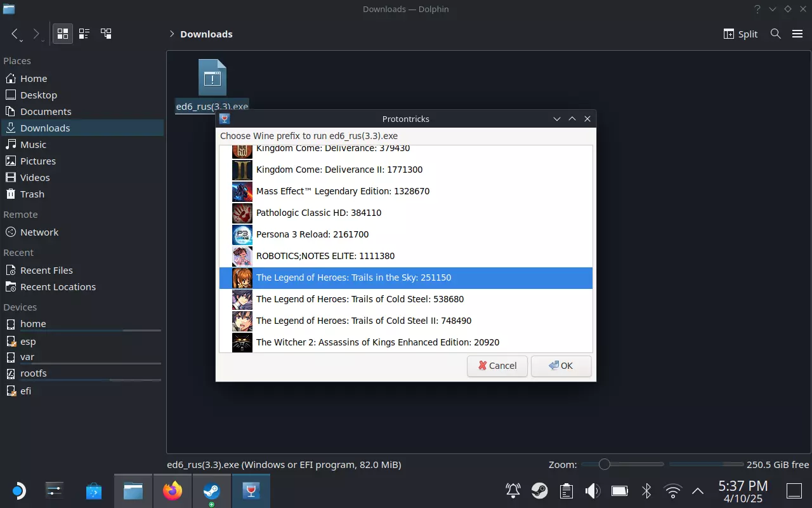Viewport: 812px width, 508px height.
Task: Switch to Dolphin in taskbar
Action: (133, 490)
